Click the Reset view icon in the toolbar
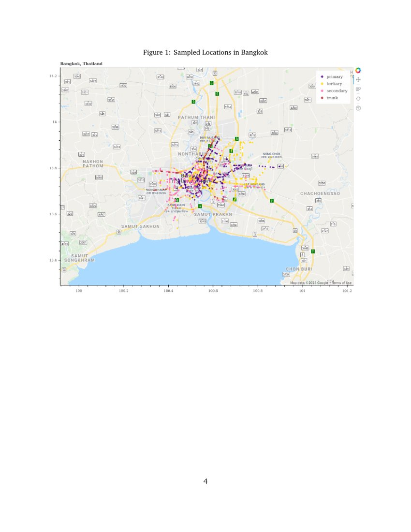The height and width of the screenshot is (532, 411). click(x=358, y=98)
